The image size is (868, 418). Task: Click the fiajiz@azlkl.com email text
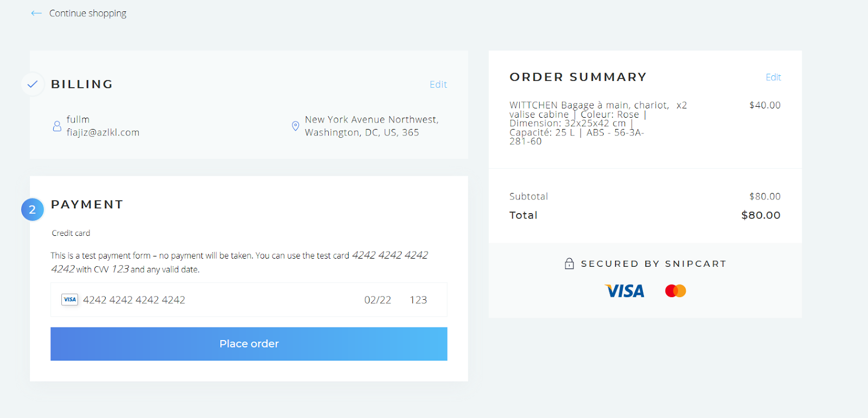coord(103,132)
